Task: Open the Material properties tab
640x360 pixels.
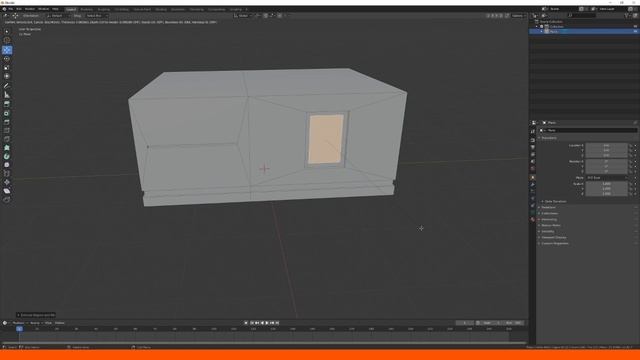Action: [533, 220]
